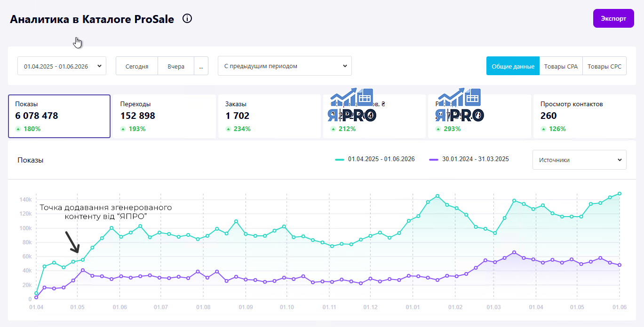This screenshot has width=644, height=327.
Task: Click the second ЯPRO chart logo
Action: (x=460, y=105)
